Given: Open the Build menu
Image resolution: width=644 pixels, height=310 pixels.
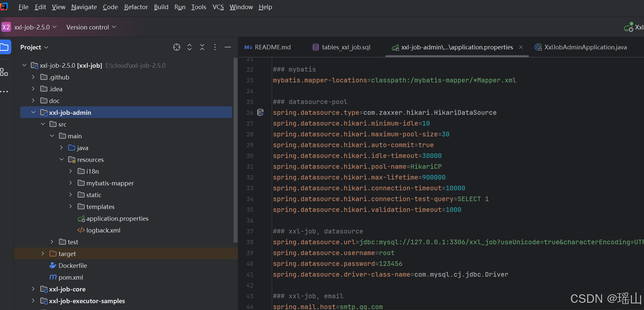Looking at the screenshot, I should 161,7.
